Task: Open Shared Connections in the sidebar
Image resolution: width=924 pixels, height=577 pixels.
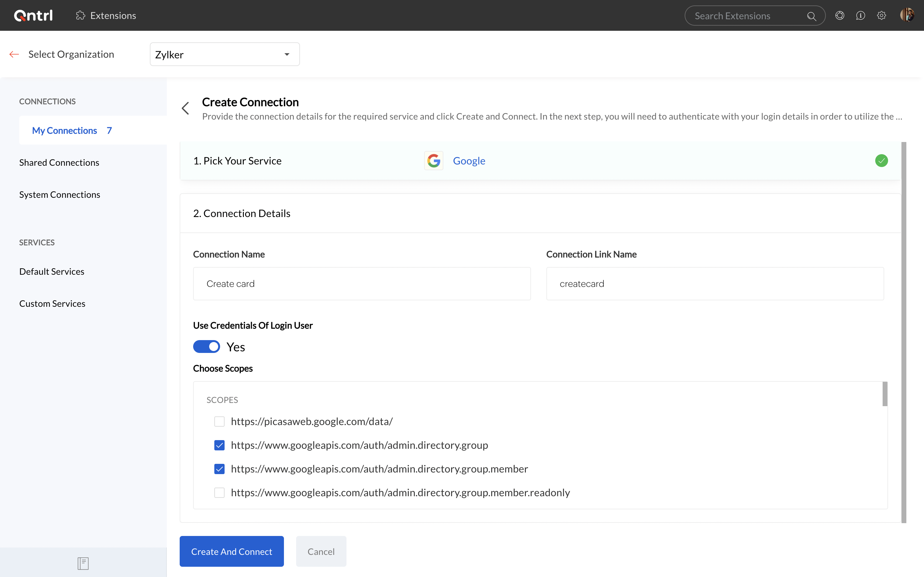Action: (x=59, y=163)
